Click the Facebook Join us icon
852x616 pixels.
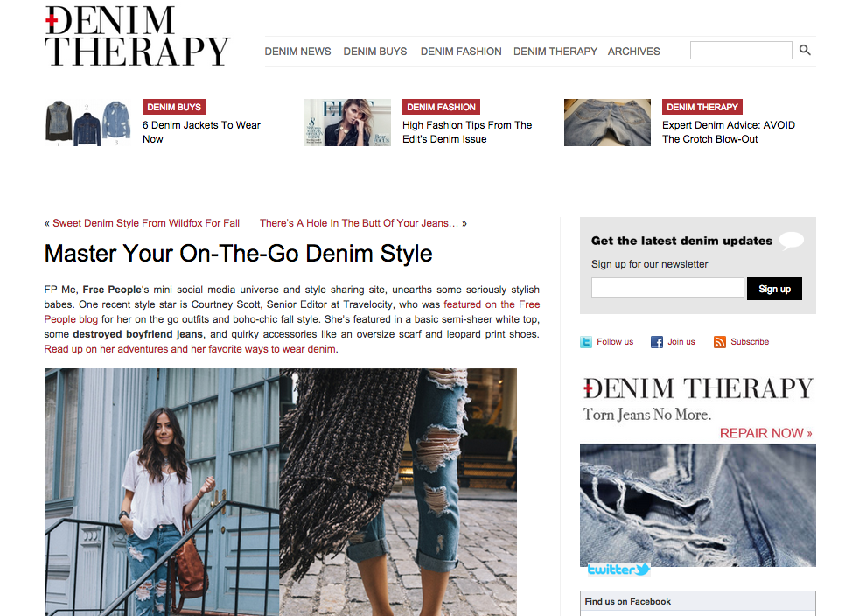tap(656, 342)
